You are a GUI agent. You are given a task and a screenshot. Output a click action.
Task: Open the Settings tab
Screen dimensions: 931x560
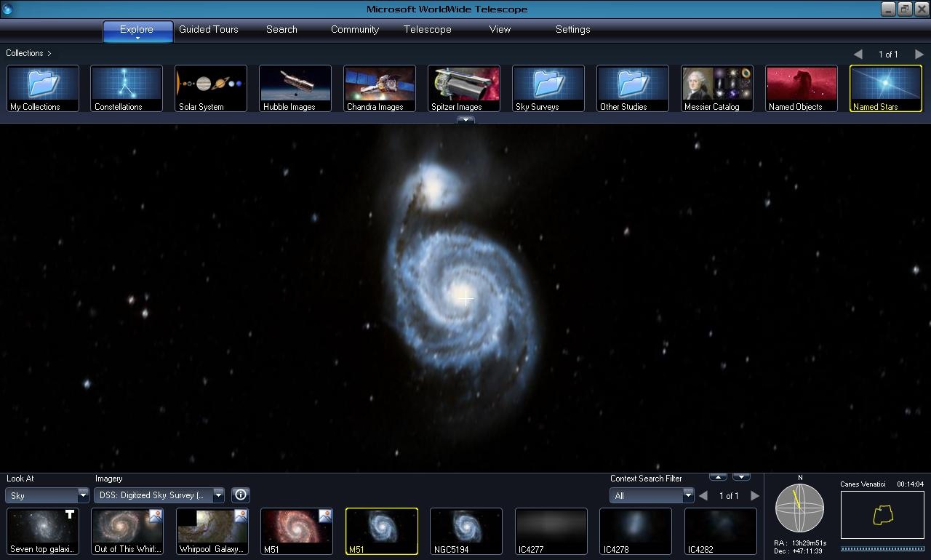572,29
